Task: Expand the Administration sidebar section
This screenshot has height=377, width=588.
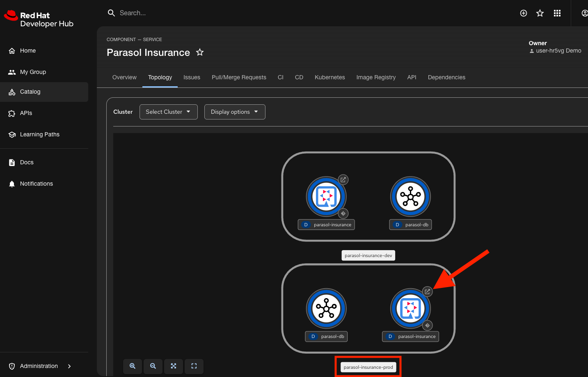Action: click(x=44, y=366)
